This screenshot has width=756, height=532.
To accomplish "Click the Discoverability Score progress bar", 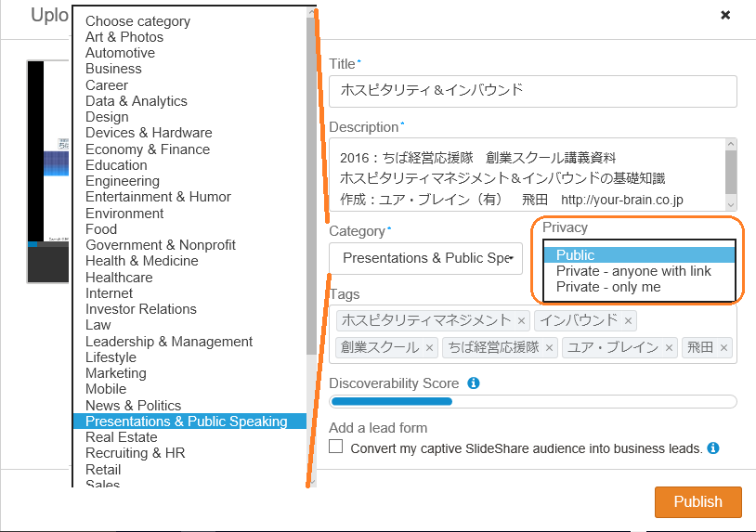I will 533,402.
